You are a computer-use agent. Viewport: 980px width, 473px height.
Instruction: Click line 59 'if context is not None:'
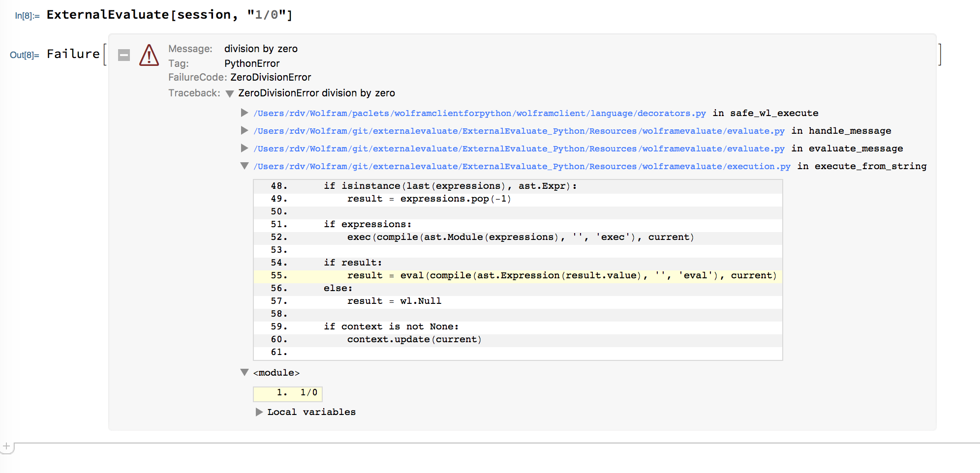pyautogui.click(x=391, y=326)
